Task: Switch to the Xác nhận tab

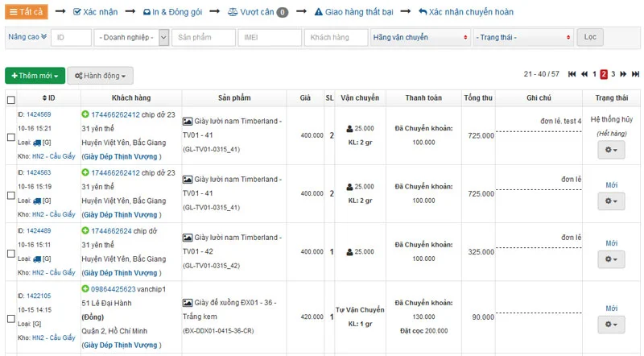Action: click(95, 12)
